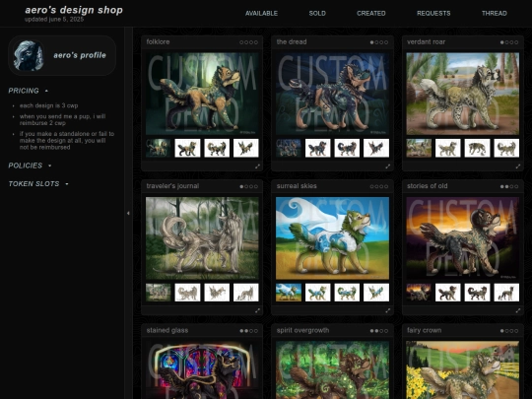
Task: Select second thumbnail under verdant roar
Action: click(x=448, y=148)
